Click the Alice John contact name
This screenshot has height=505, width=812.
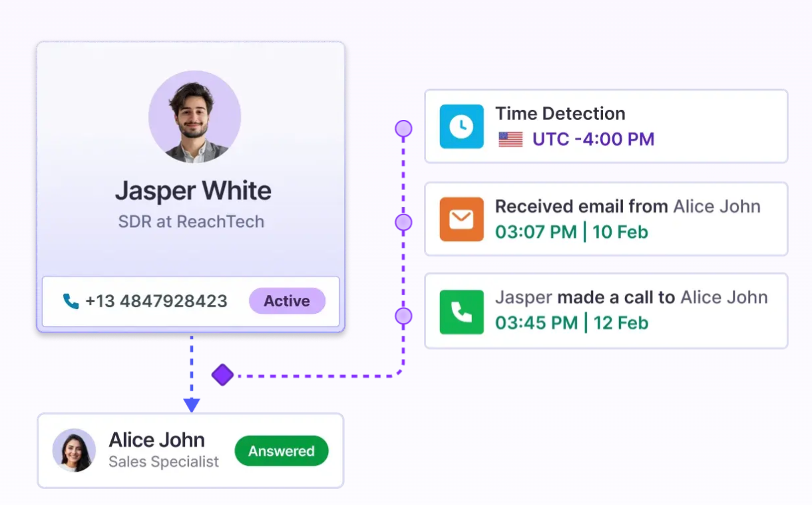click(x=156, y=440)
